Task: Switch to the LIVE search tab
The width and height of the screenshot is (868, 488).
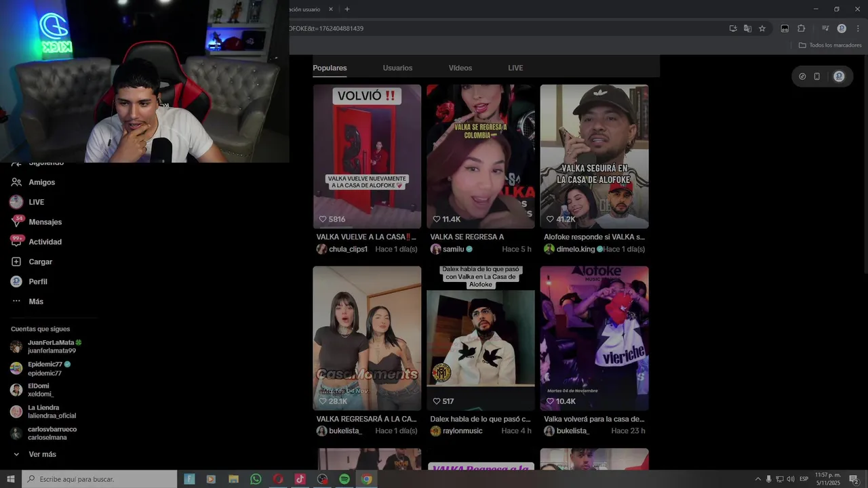Action: [515, 68]
